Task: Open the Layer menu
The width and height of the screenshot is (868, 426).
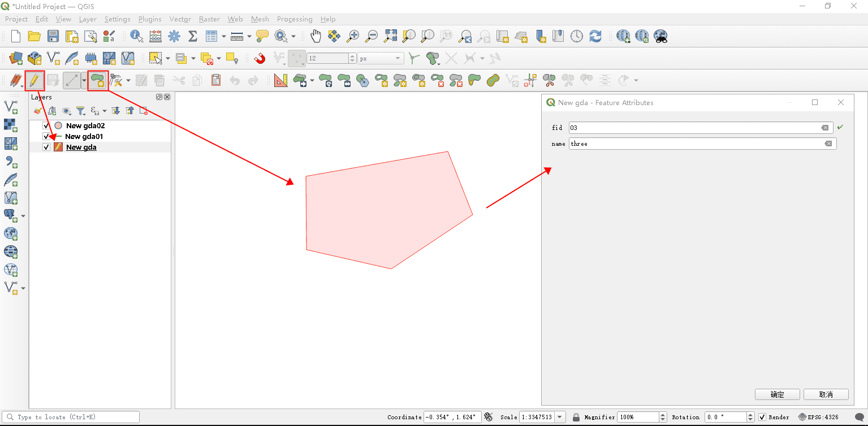Action: (x=88, y=19)
